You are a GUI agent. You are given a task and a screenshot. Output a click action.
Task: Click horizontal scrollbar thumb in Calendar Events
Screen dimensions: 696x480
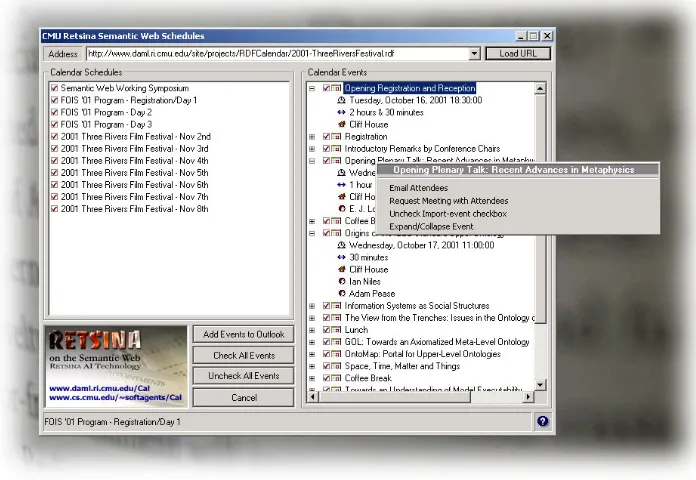394,397
